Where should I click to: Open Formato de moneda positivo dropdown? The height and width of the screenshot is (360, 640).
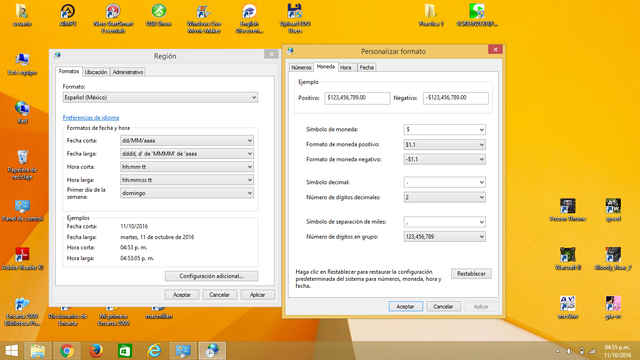click(x=444, y=144)
